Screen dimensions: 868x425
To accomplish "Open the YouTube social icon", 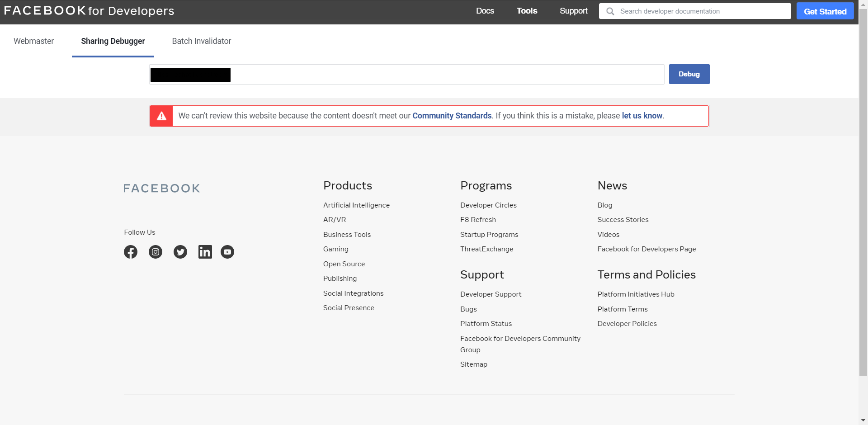I will pos(227,252).
